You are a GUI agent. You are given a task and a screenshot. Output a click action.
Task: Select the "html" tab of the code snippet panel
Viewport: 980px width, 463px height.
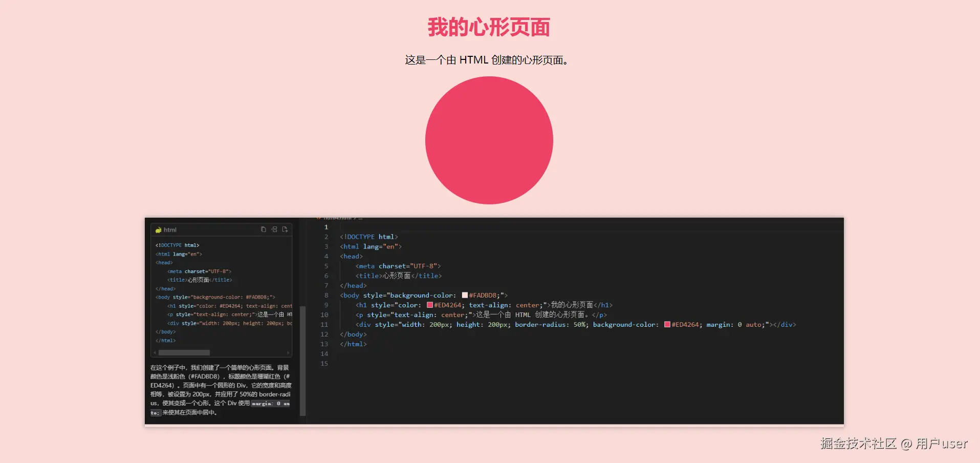point(169,229)
